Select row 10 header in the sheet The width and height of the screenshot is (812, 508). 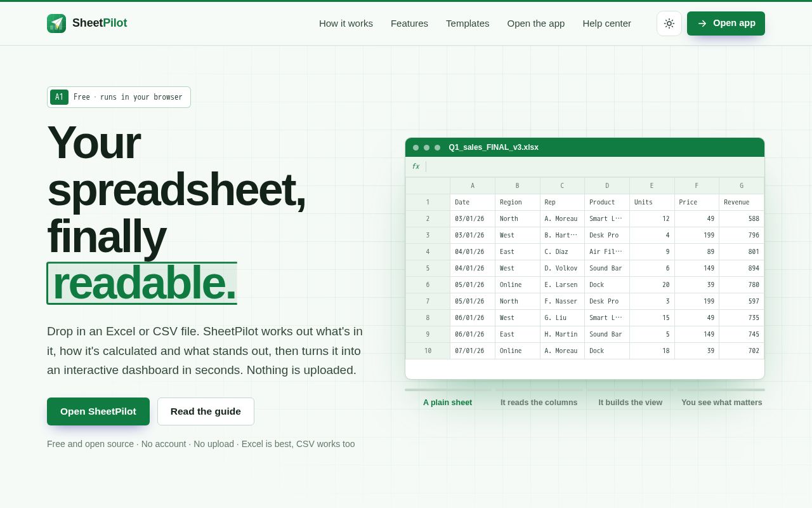pos(428,351)
